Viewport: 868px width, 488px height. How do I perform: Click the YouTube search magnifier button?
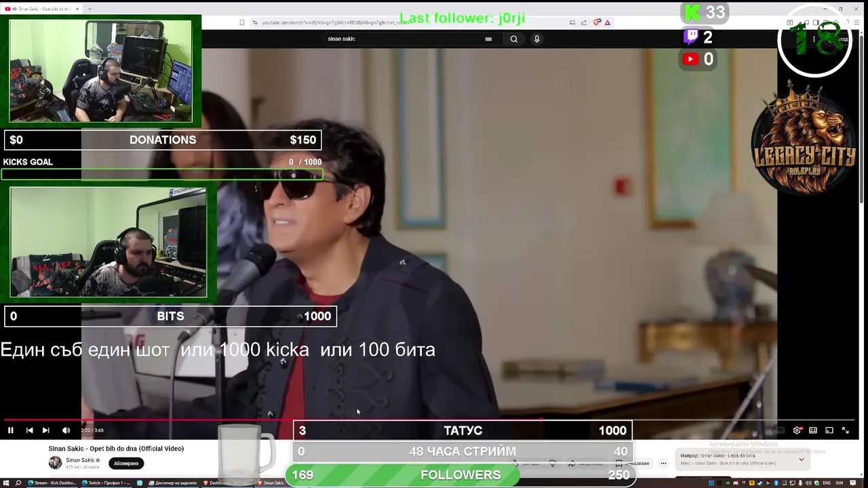pyautogui.click(x=514, y=39)
